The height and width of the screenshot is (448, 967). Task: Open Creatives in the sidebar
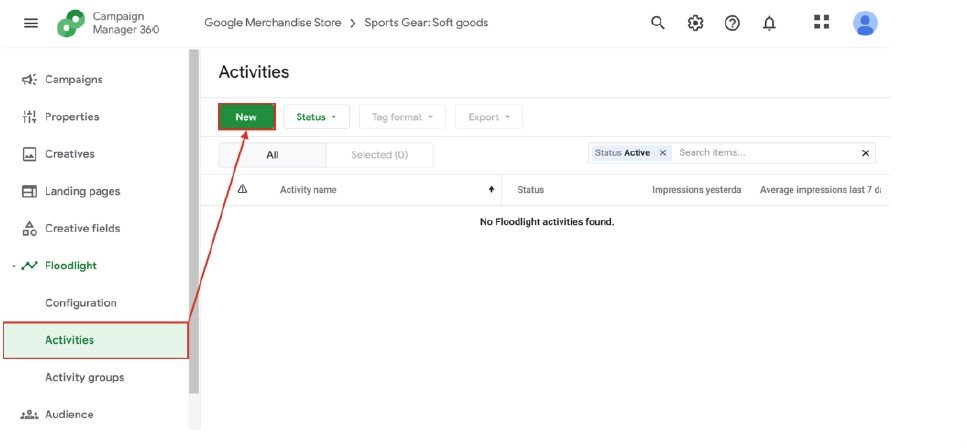pyautogui.click(x=70, y=154)
